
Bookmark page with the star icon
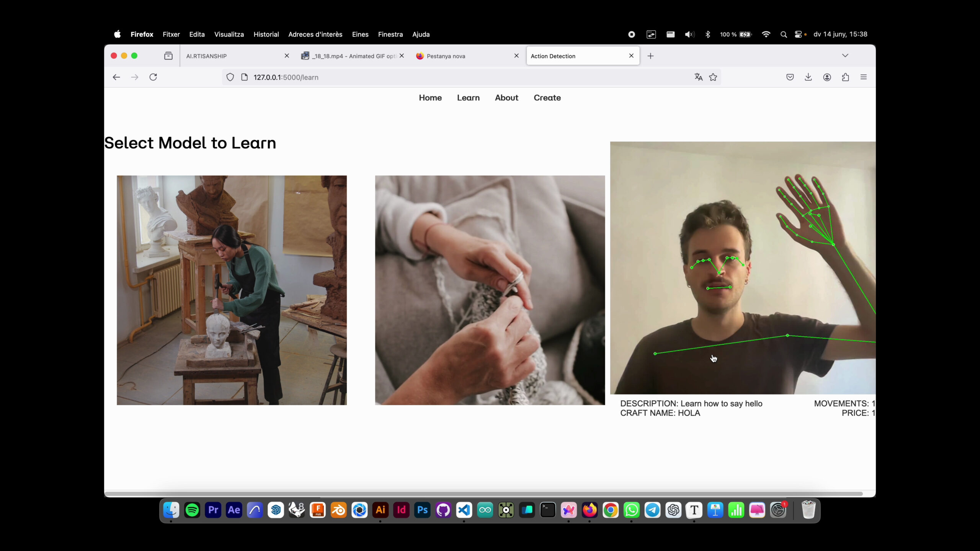pyautogui.click(x=713, y=77)
